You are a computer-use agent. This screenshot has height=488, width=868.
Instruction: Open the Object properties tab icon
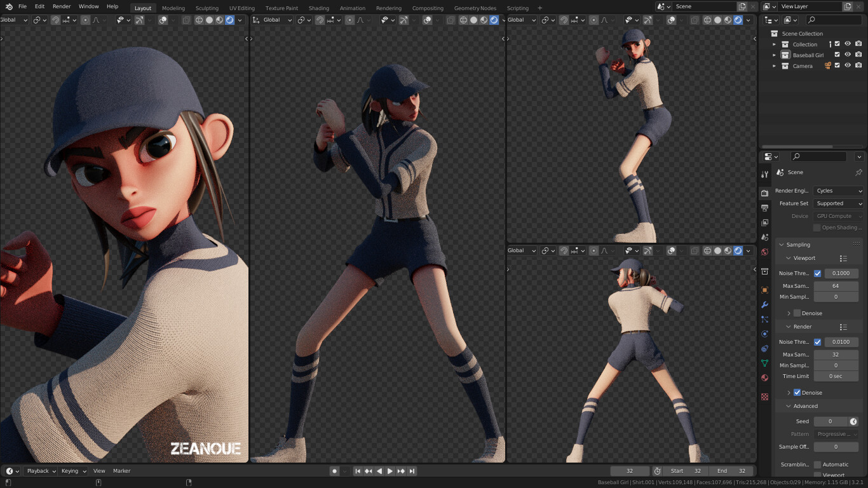pos(764,290)
